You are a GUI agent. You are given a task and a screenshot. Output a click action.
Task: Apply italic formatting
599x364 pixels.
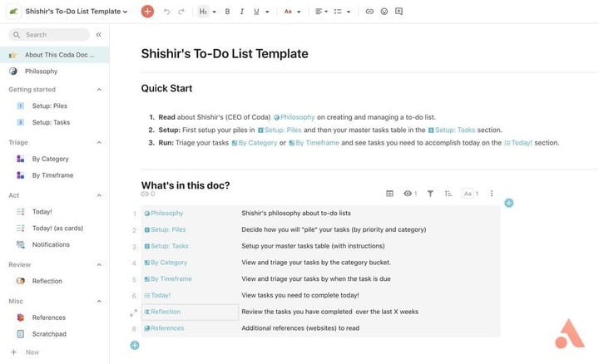(241, 12)
